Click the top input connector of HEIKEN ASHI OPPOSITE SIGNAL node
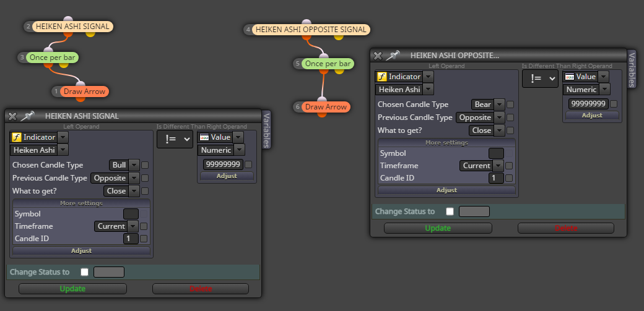 [307, 22]
